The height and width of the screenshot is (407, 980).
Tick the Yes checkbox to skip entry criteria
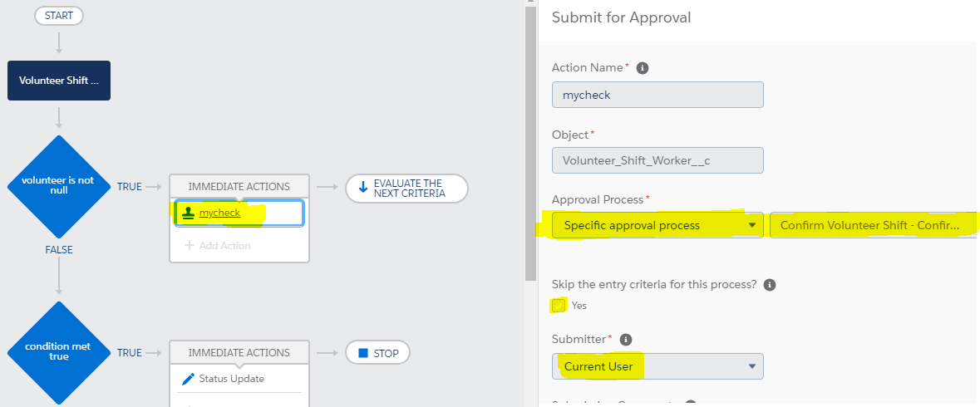coord(559,306)
